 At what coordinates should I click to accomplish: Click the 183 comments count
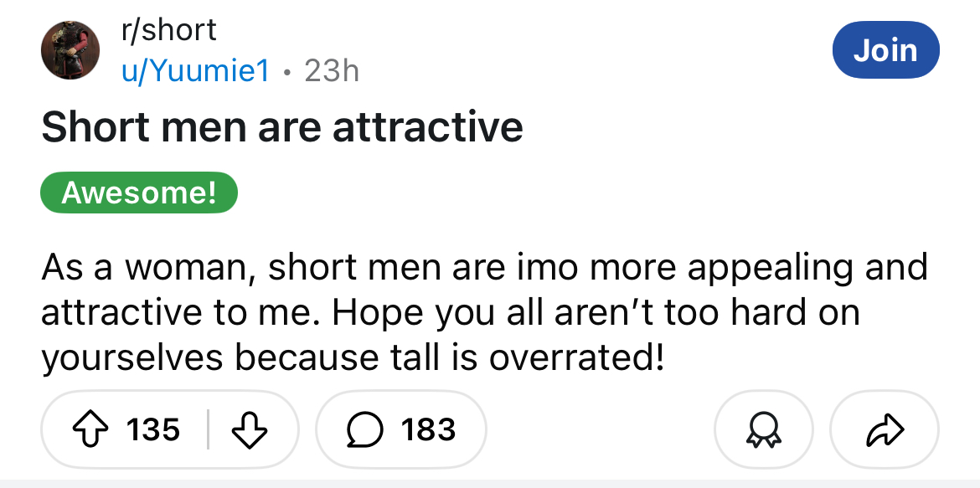[x=428, y=429]
